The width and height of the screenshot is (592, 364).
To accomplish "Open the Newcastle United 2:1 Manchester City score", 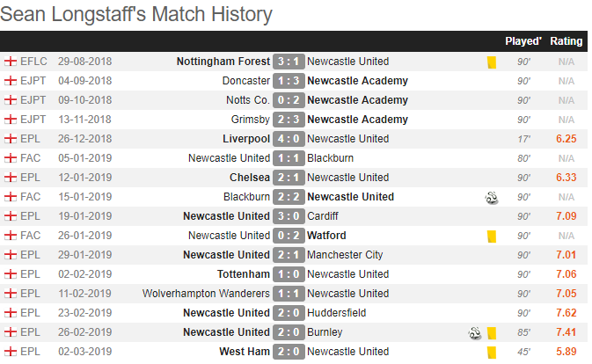I will click(x=289, y=255).
